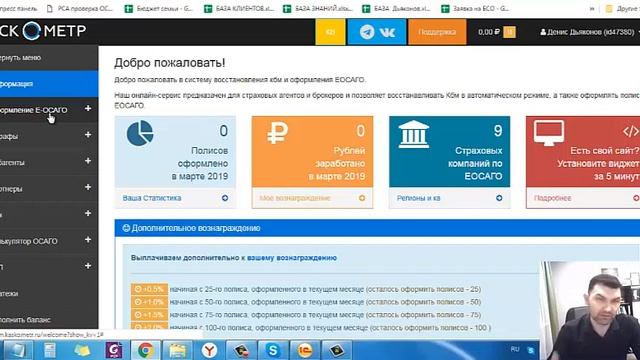Expand the Калькулятор ОСАГО plus sign
Screen dimensions: 640x360
88,240
